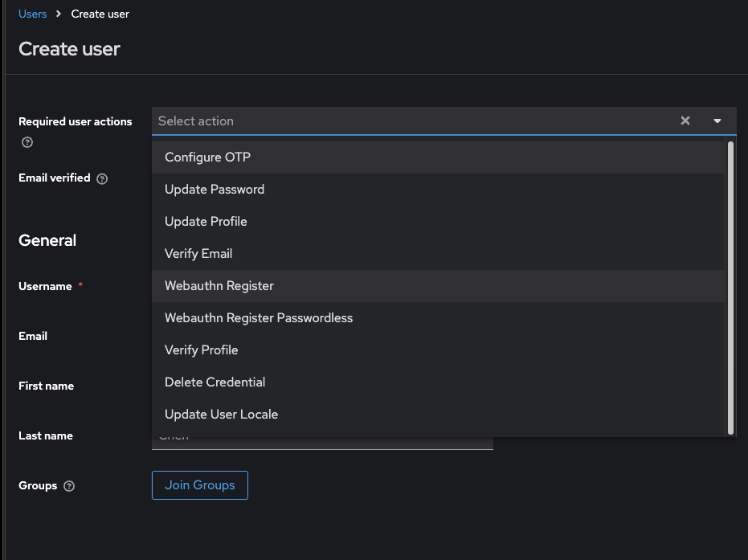Click help icon under Required user actions

click(27, 142)
